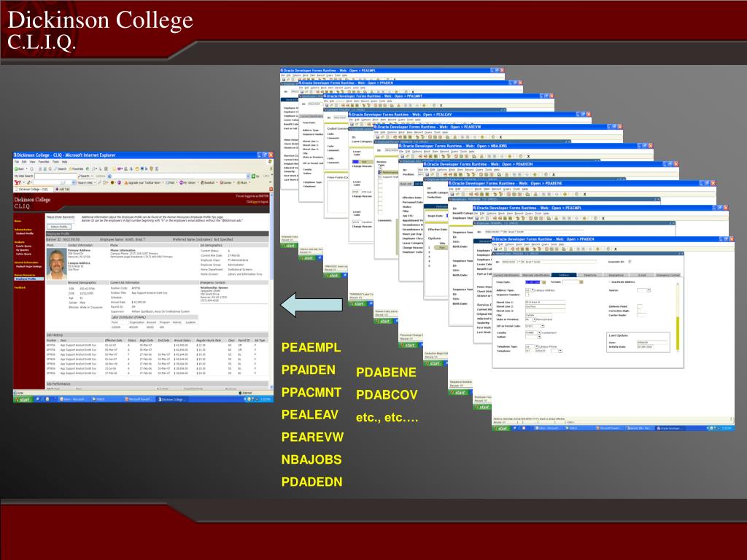Click the yellow PEAEMPL label

(x=311, y=348)
